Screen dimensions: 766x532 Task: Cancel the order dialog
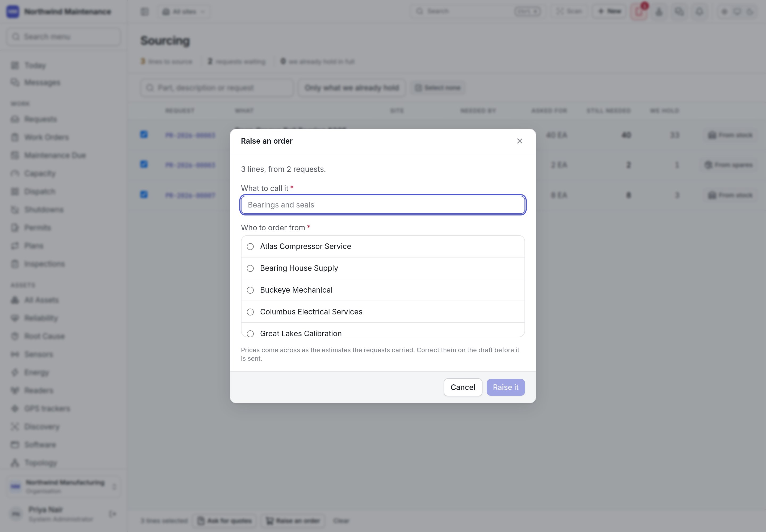pos(463,387)
